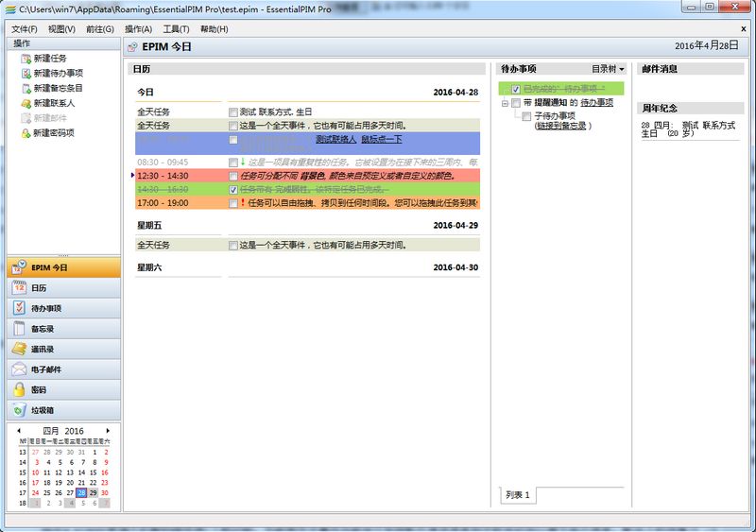Viewport: 756px width, 532px height.
Task: Check the 子待办事项 sub-task checkbox
Action: coord(526,116)
